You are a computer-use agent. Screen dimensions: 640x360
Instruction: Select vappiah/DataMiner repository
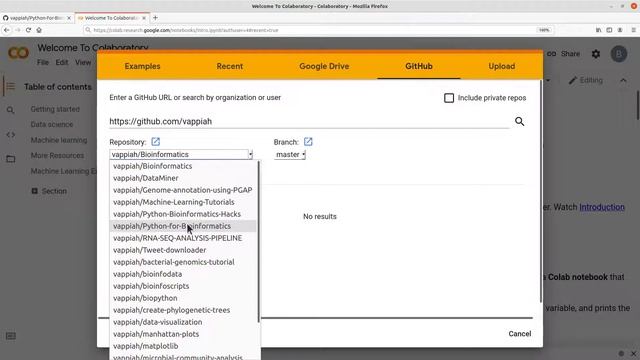coord(183,178)
